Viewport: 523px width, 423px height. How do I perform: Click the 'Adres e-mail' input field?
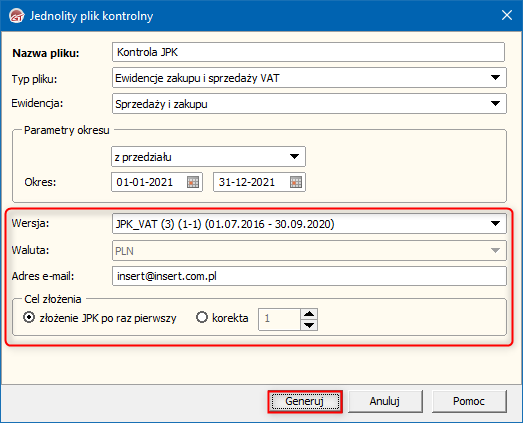pyautogui.click(x=309, y=276)
